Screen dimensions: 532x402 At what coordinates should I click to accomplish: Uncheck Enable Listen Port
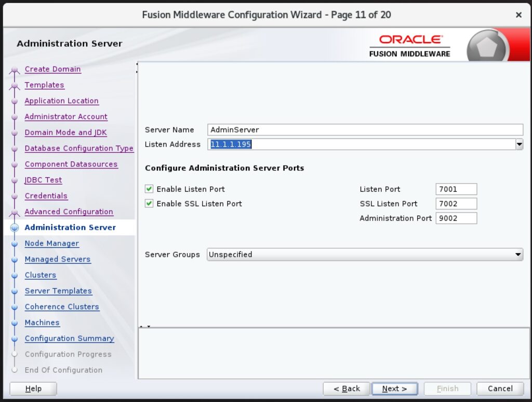149,189
